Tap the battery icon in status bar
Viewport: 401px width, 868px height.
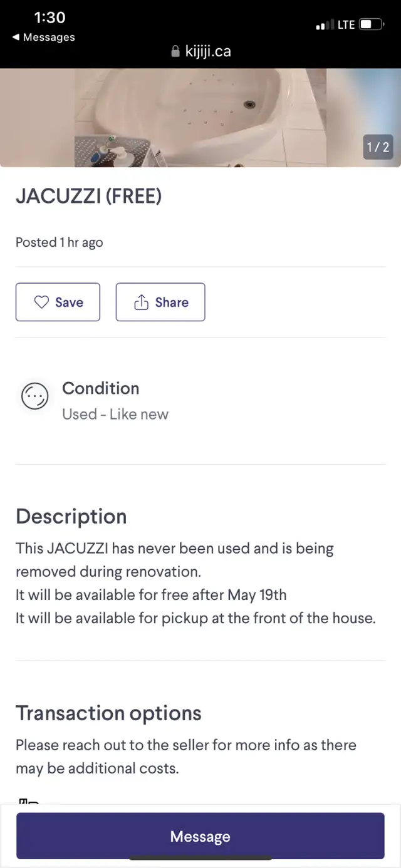[x=371, y=25]
